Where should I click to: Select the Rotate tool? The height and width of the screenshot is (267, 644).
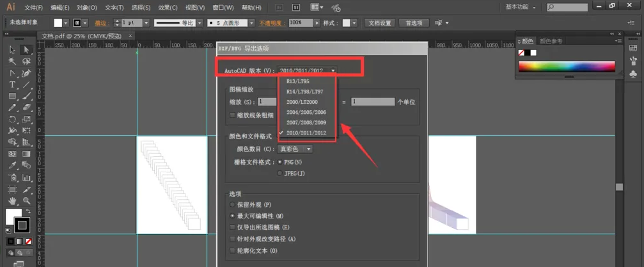(x=13, y=119)
